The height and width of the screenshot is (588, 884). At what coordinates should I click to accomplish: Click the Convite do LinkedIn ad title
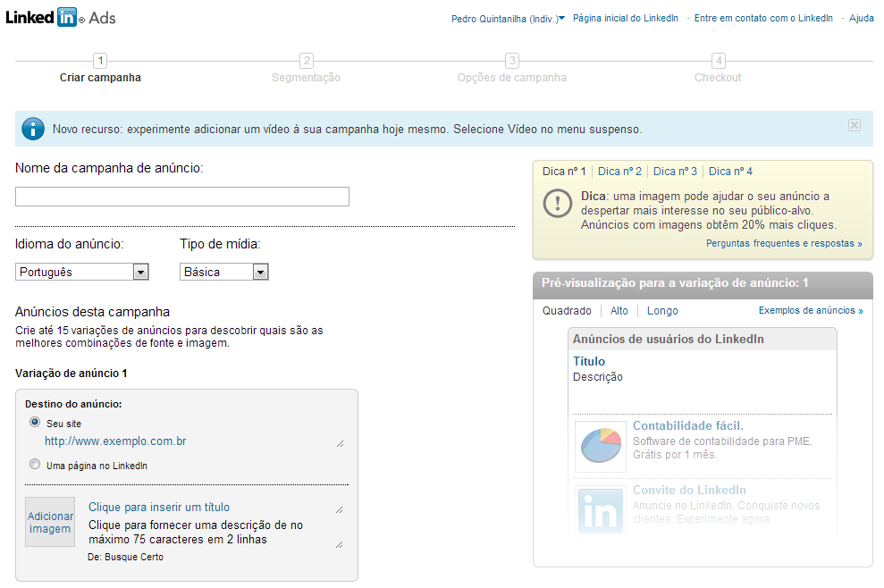click(689, 490)
